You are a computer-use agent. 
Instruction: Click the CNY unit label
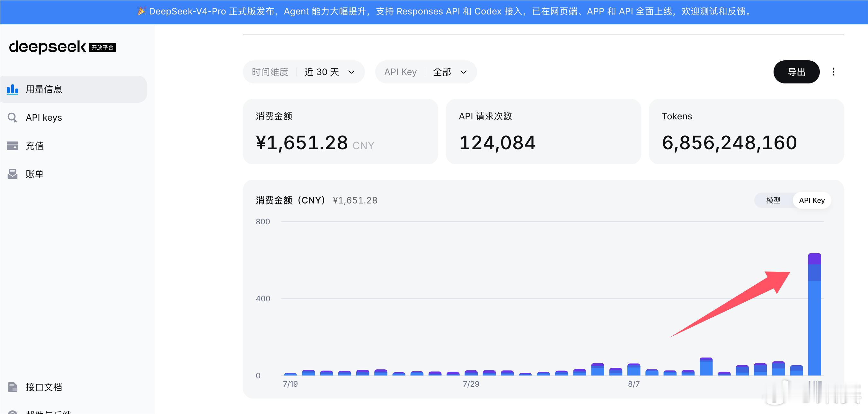click(363, 146)
